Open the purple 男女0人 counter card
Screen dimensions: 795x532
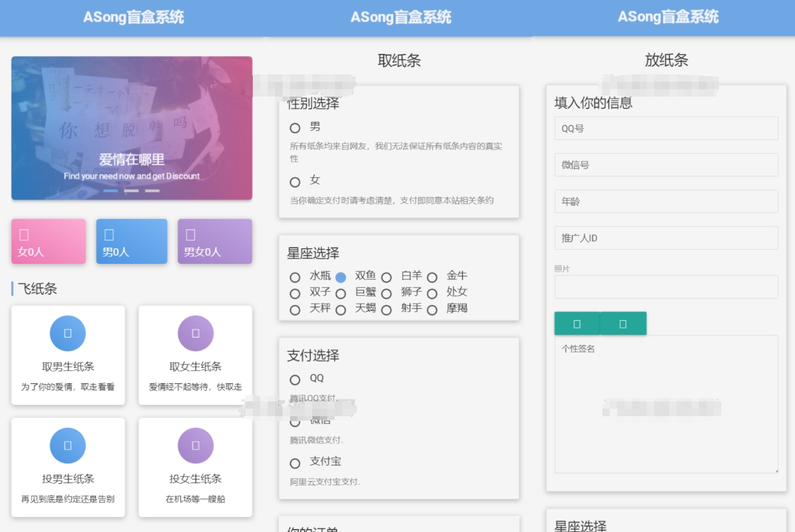click(215, 242)
